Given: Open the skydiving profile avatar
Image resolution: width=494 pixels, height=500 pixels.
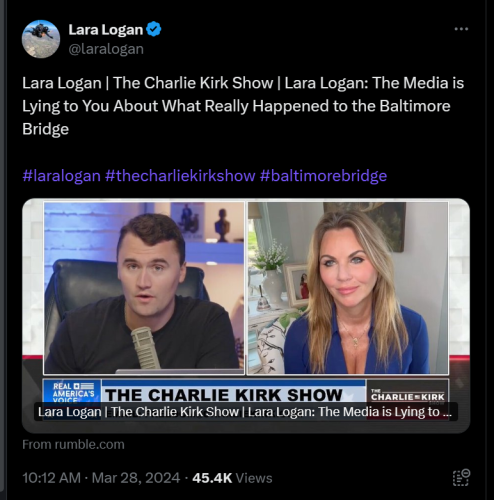Looking at the screenshot, I should tap(41, 39).
